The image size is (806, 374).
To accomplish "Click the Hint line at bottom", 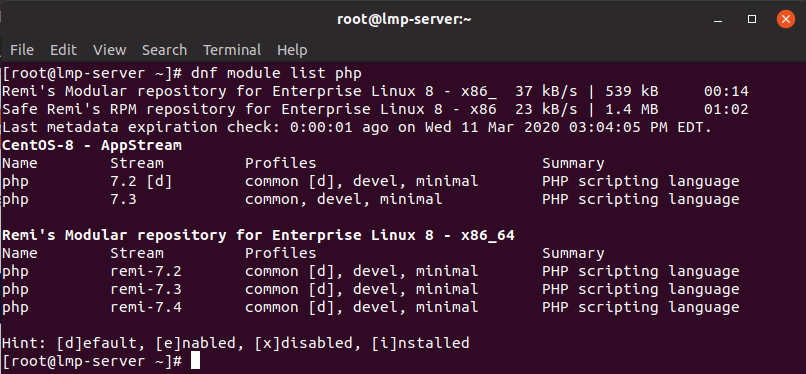I will (x=236, y=343).
